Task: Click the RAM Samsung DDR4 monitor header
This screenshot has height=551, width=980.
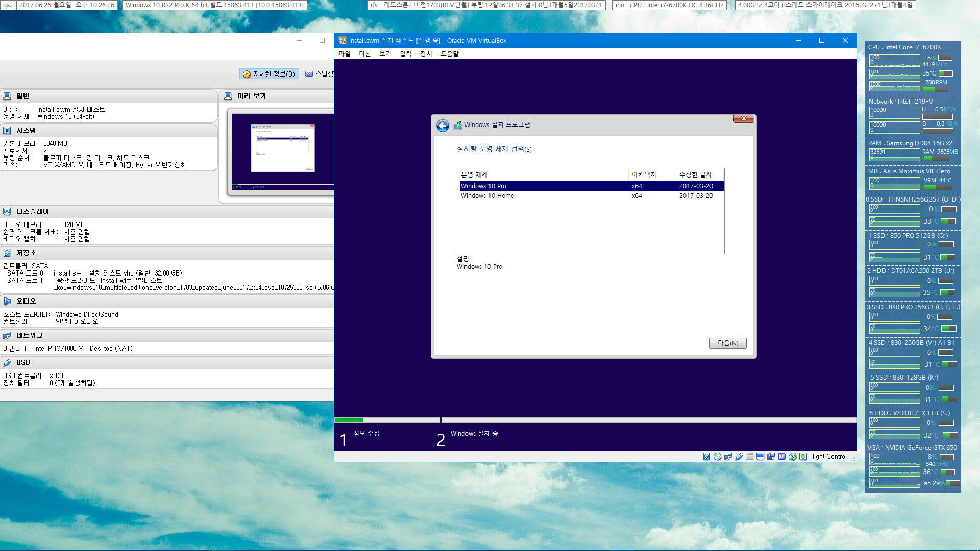Action: tap(910, 143)
